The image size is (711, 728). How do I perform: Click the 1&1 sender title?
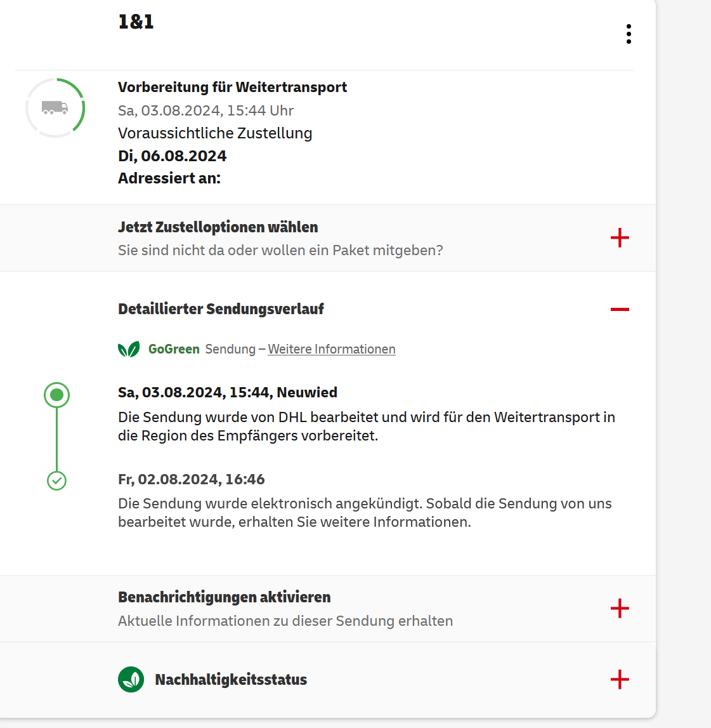pyautogui.click(x=136, y=22)
